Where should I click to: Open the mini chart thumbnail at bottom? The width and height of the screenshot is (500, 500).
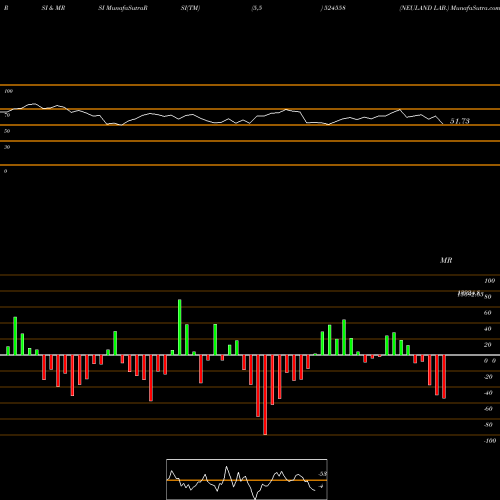click(x=247, y=479)
